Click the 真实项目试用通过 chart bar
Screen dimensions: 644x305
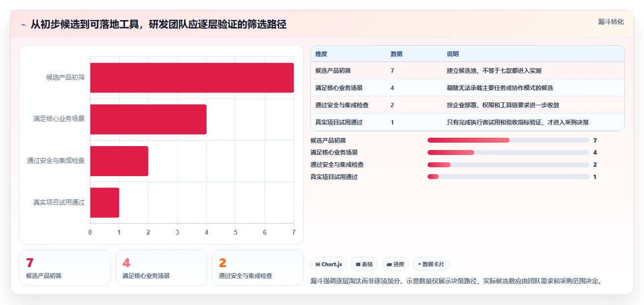(x=104, y=202)
